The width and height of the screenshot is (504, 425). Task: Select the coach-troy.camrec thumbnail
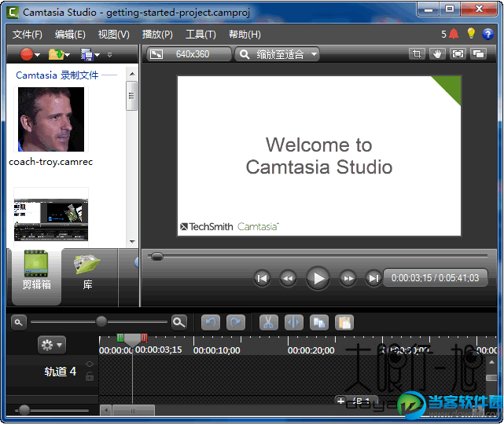51,119
